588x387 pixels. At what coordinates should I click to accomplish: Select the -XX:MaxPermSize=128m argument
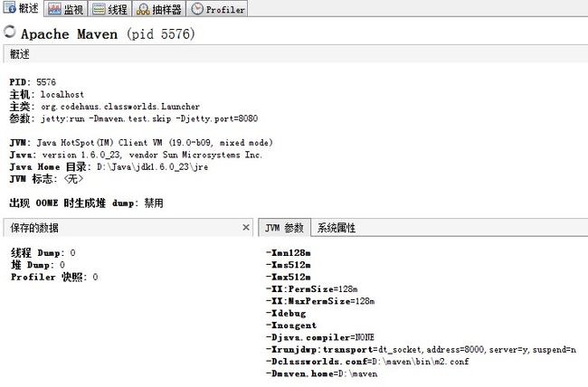(x=320, y=301)
